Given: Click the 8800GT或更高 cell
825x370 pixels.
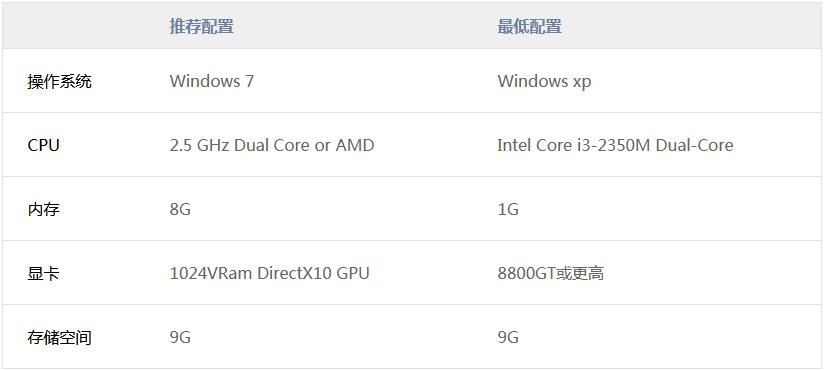Looking at the screenshot, I should click(550, 274).
